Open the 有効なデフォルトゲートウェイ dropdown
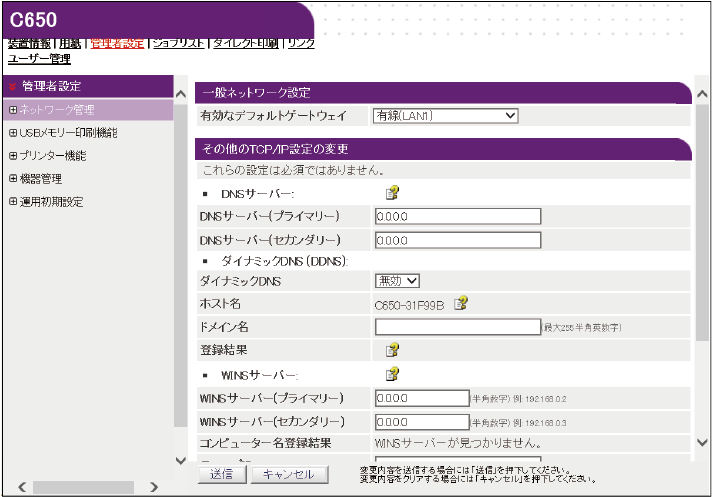 click(x=445, y=116)
